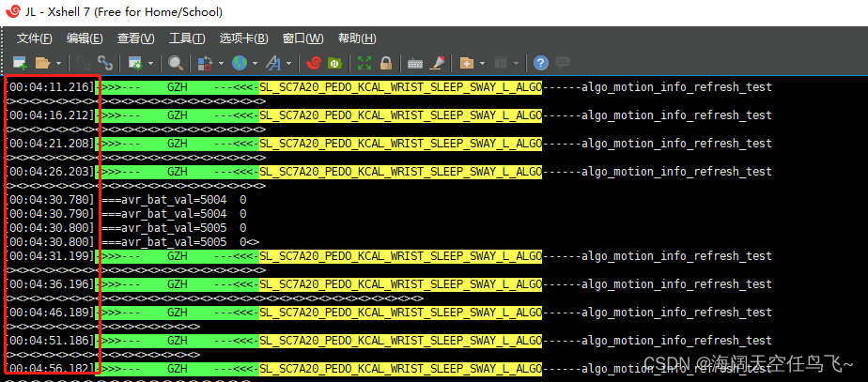Click timestamp [00:04:11.216]
Viewport: 868px width, 382px height.
[51, 87]
